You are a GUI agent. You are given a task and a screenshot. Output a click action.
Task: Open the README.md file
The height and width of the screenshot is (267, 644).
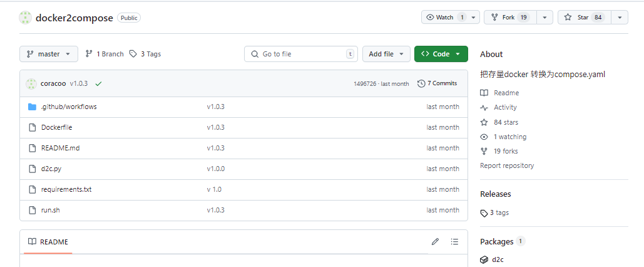tap(60, 148)
